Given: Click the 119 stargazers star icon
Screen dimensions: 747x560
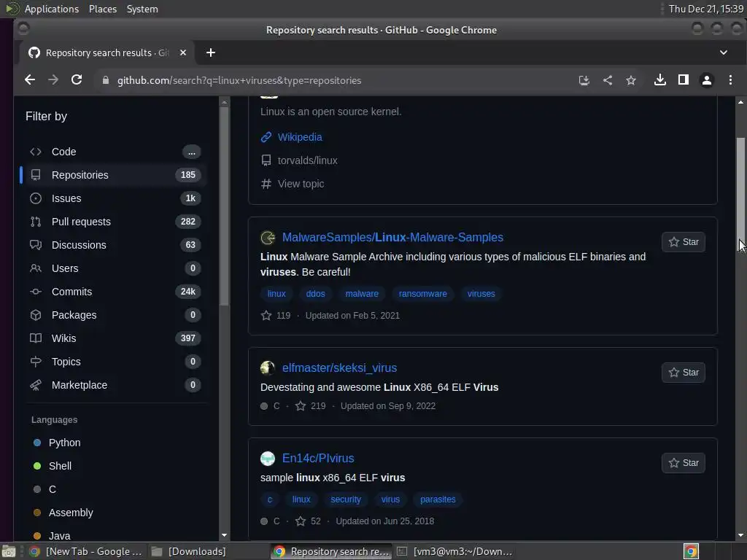Looking at the screenshot, I should [266, 315].
